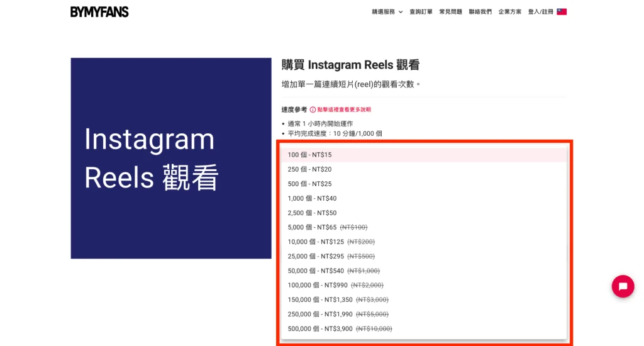Click the 速度參考 label
Viewport: 644px width, 346px height.
click(x=294, y=109)
